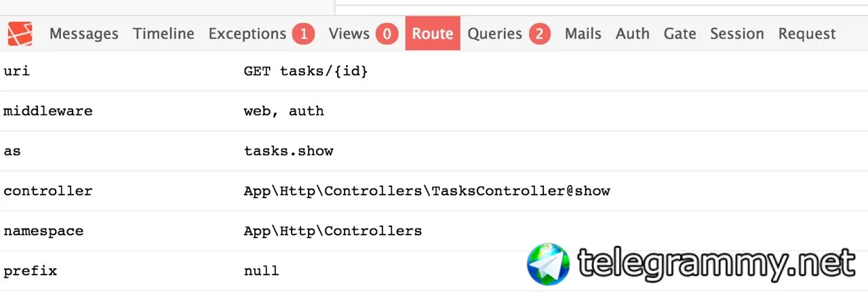Click the TasksController@show controller value
The width and height of the screenshot is (868, 305).
427,191
